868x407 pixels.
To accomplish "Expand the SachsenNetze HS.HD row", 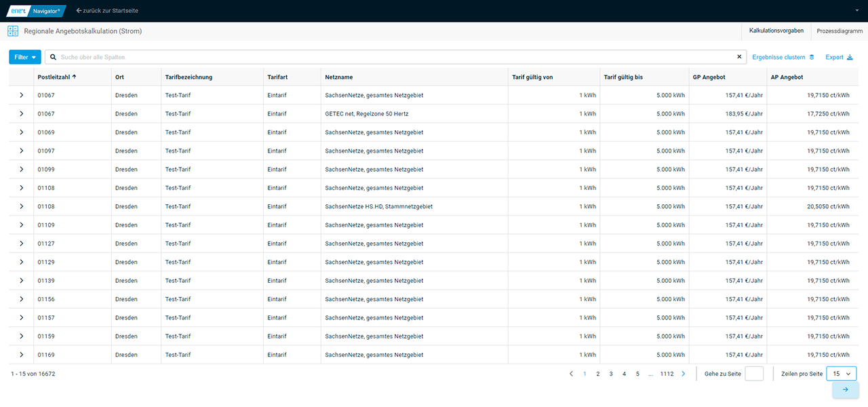I will (x=22, y=206).
